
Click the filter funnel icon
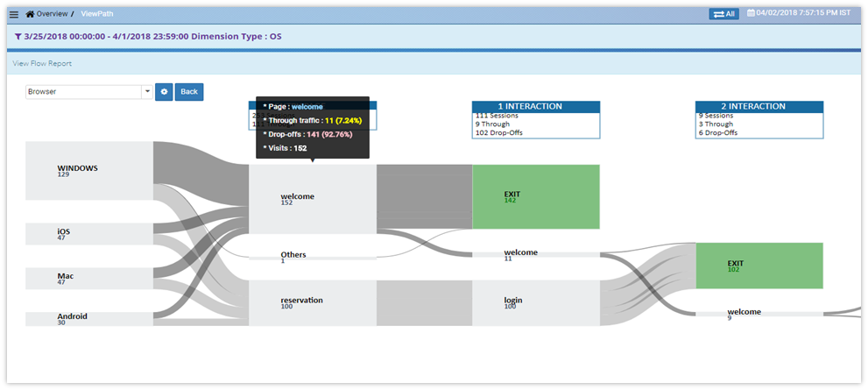coord(18,37)
